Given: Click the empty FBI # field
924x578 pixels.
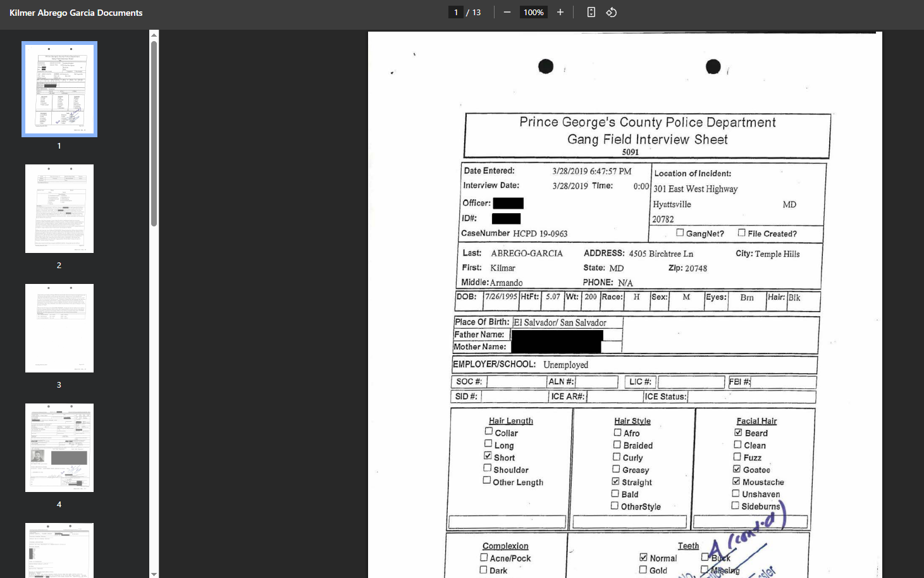Looking at the screenshot, I should [784, 382].
